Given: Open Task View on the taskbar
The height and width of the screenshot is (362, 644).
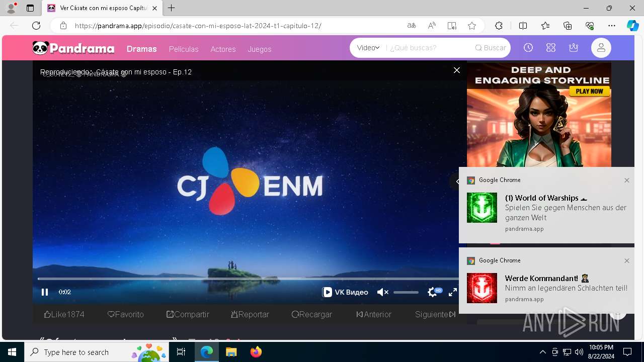Looking at the screenshot, I should click(181, 352).
